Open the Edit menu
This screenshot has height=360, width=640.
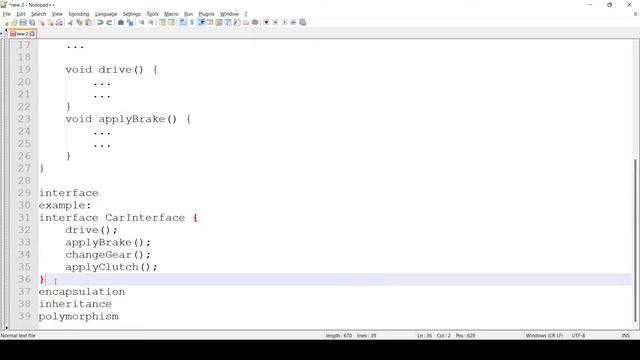[21, 14]
